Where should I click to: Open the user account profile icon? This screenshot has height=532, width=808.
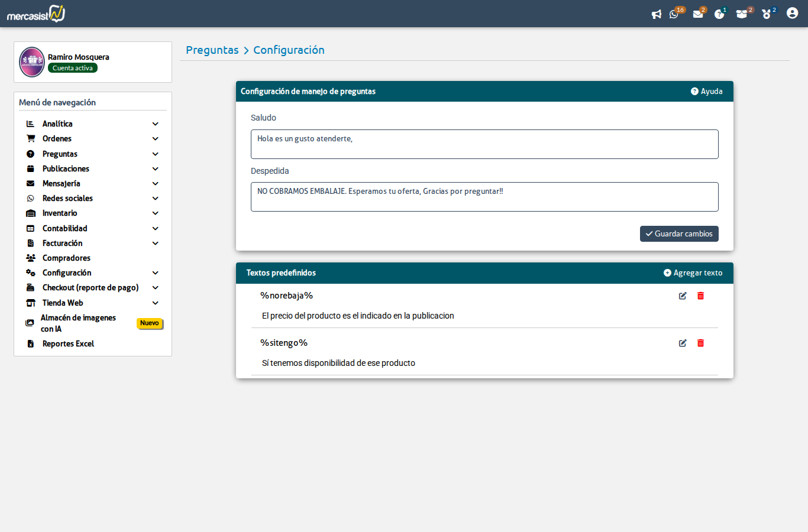[x=792, y=14]
